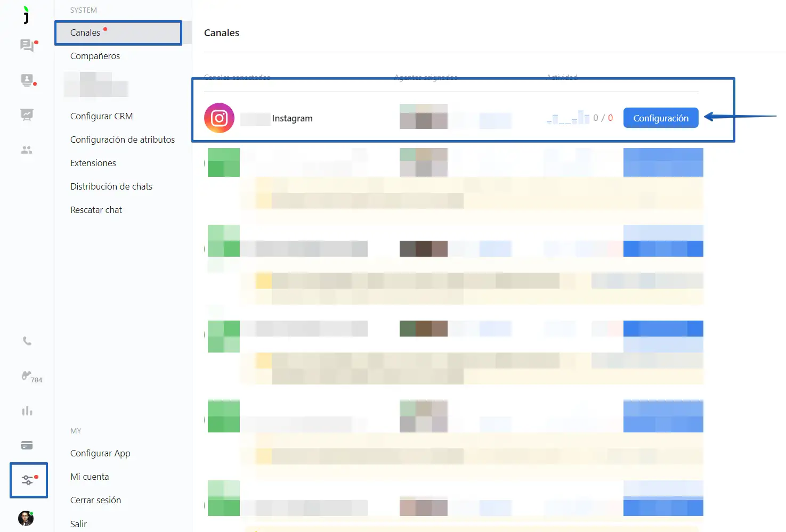Click the Instagram channel logo
The image size is (786, 532).
pos(219,118)
